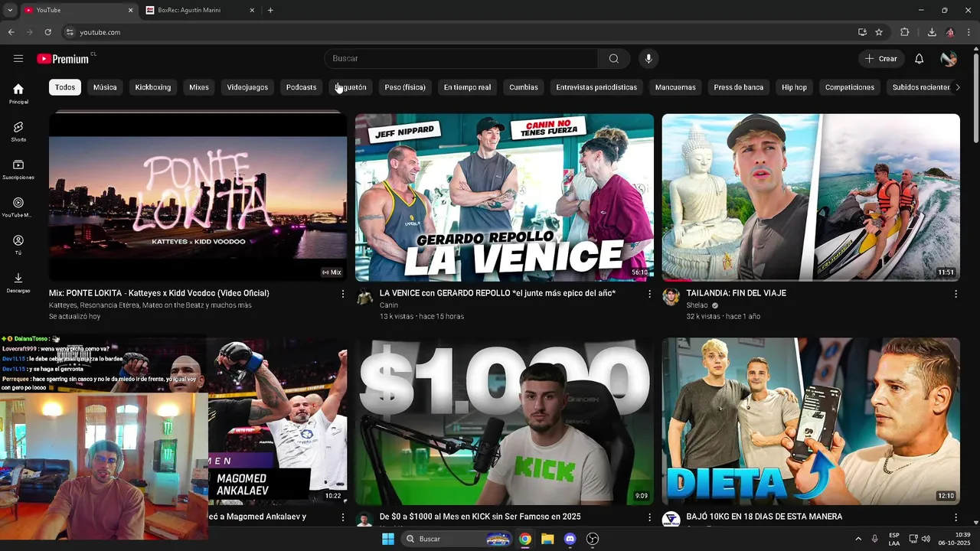The image size is (980, 551).
Task: Click the YouTube Premium logo
Action: click(63, 59)
